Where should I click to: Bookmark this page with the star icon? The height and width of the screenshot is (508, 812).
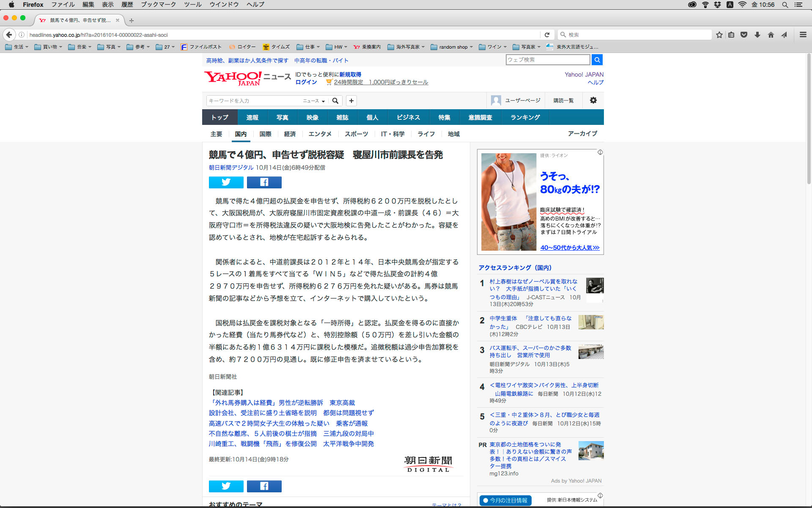point(719,35)
